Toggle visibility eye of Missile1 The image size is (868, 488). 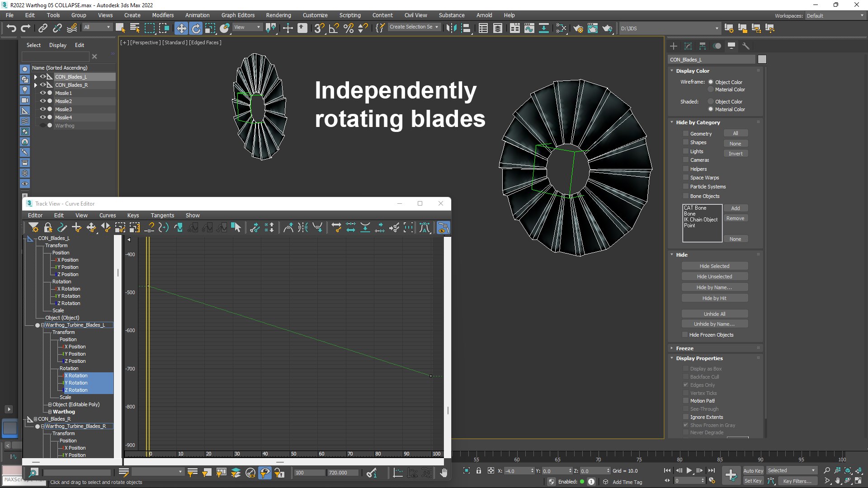43,93
